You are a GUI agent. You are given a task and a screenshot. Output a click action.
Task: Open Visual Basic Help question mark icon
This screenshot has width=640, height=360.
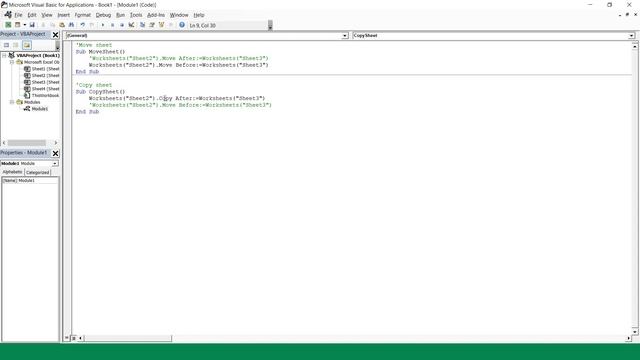tap(182, 25)
